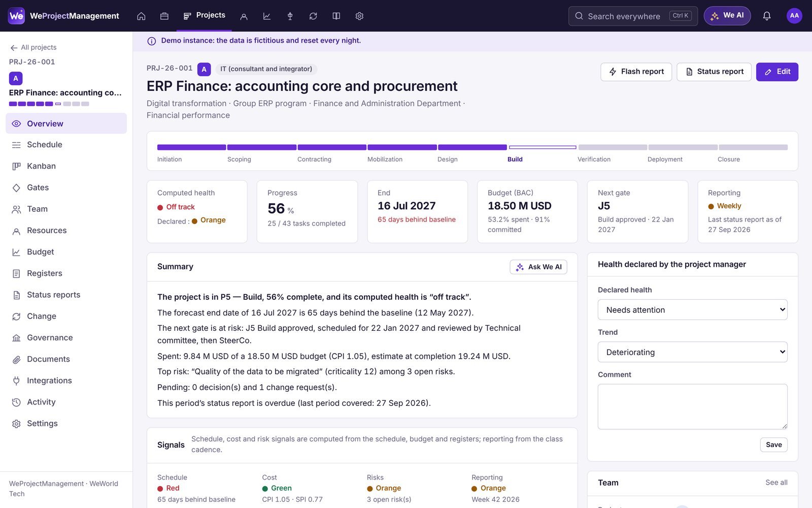Click the IT (consultant and integrator) tag
The width and height of the screenshot is (812, 508).
click(x=266, y=69)
